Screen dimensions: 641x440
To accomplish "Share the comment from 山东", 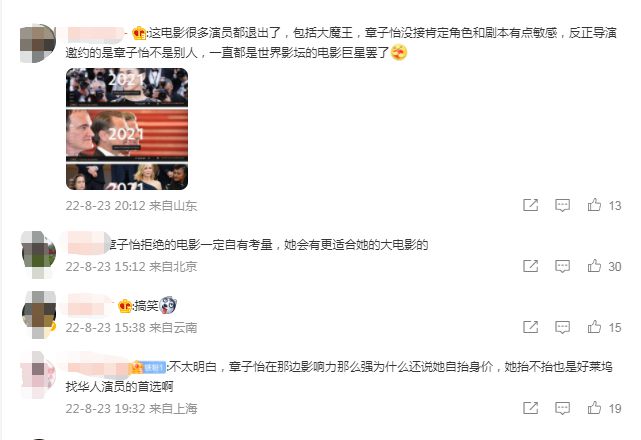I will pyautogui.click(x=530, y=205).
